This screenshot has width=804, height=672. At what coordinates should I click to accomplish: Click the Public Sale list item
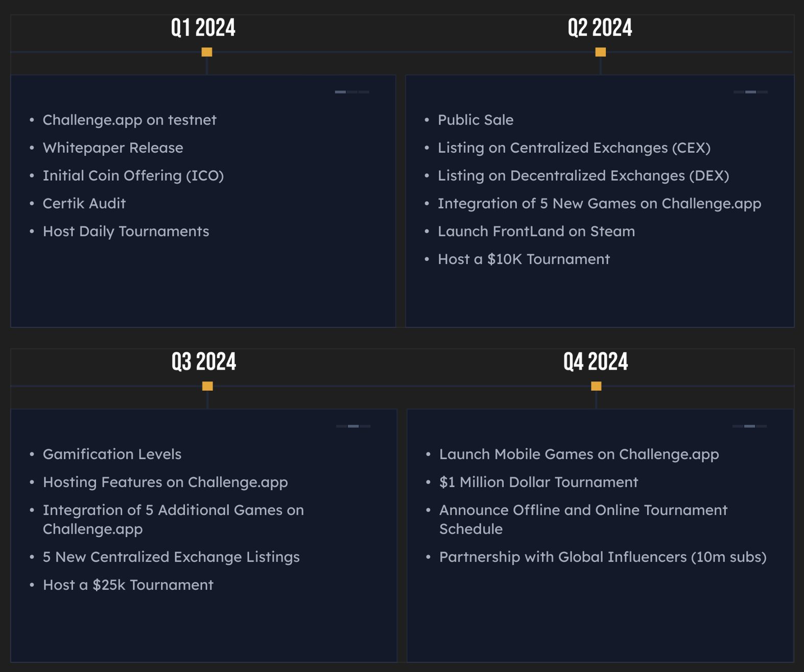[476, 120]
